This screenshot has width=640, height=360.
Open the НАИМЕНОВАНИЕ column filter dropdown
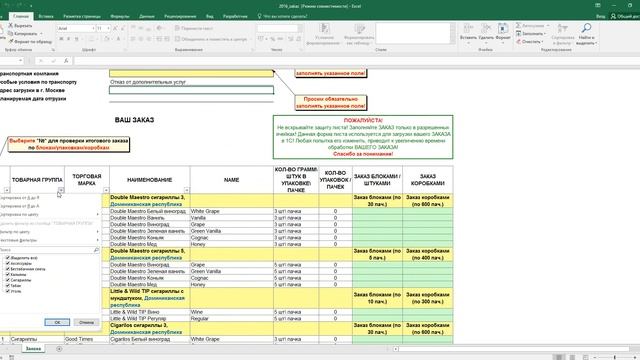(x=187, y=190)
